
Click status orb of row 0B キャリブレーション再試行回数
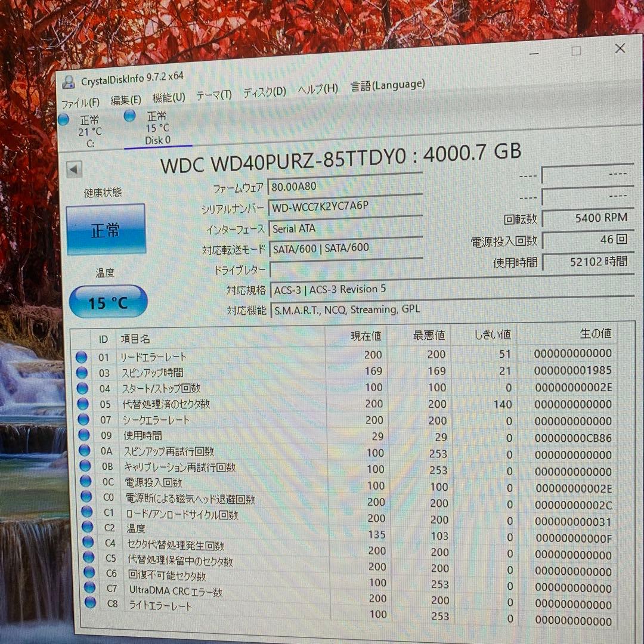click(85, 466)
